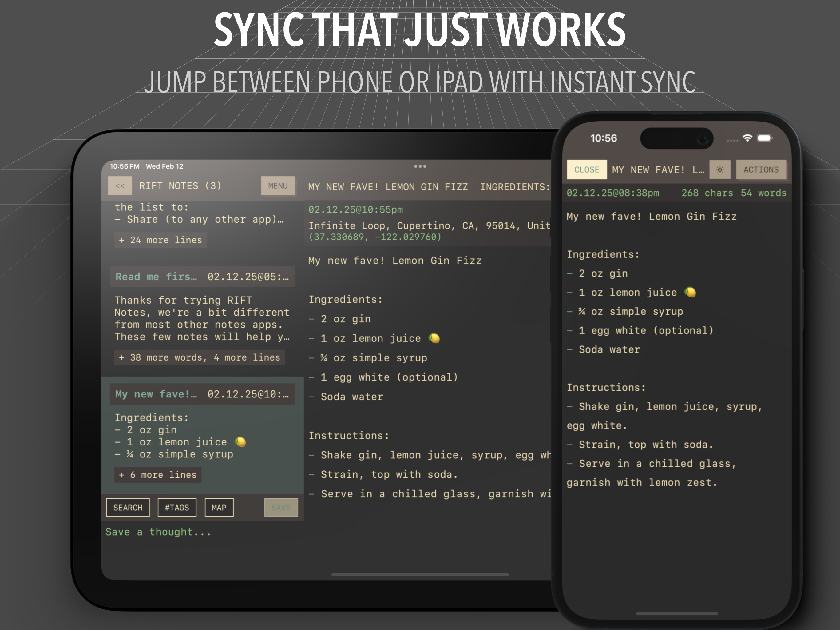Tap the iPhone battery status icon

coord(765,138)
